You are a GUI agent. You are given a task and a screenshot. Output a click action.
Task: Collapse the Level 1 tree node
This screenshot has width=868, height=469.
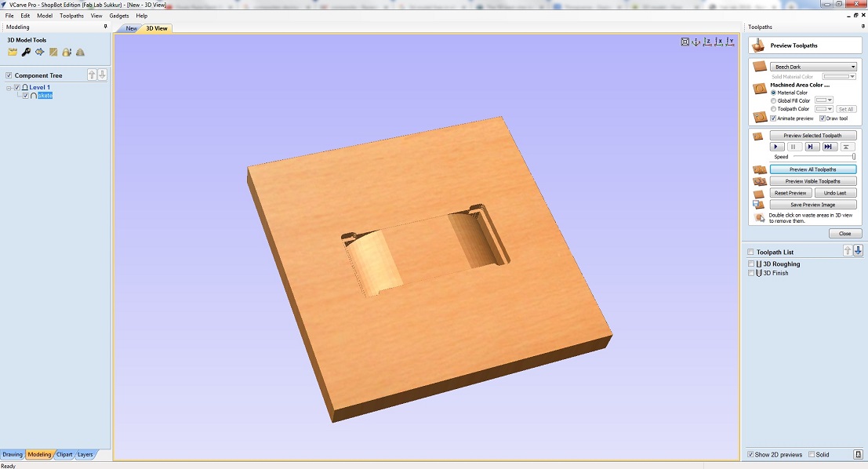pyautogui.click(x=9, y=88)
